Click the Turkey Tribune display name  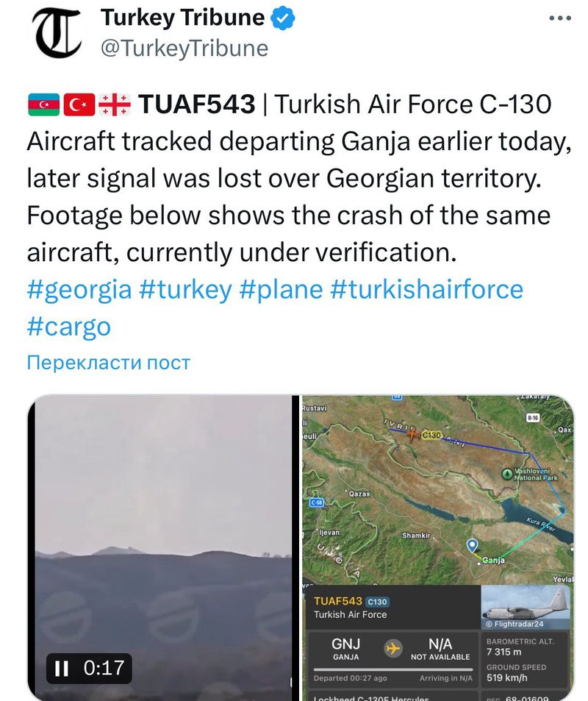pyautogui.click(x=182, y=18)
